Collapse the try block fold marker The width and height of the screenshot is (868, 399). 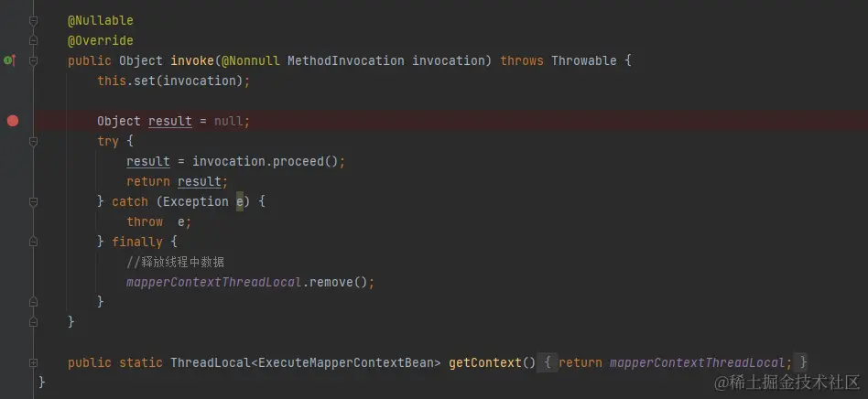(x=33, y=141)
